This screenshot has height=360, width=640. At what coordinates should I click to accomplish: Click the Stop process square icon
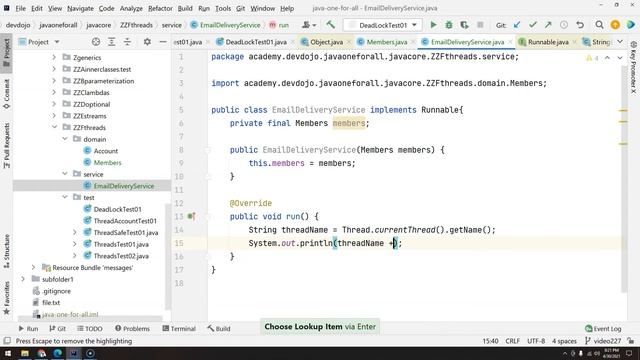pyautogui.click(x=480, y=25)
